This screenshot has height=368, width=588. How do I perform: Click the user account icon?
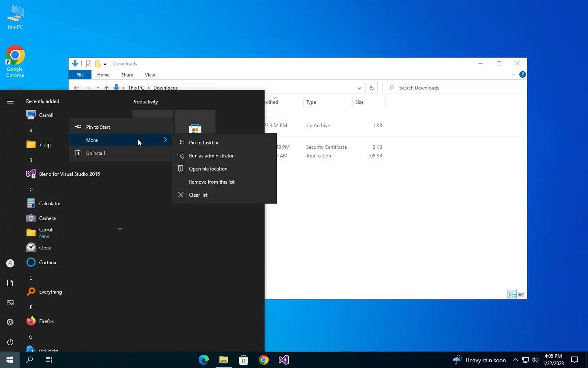point(10,263)
